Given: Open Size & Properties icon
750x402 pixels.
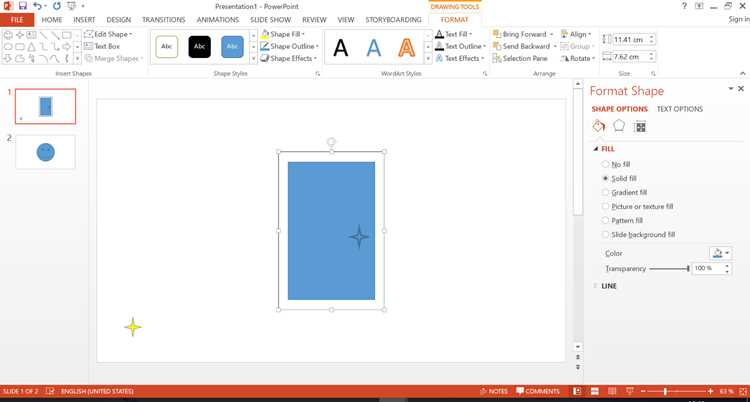Looking at the screenshot, I should 640,126.
